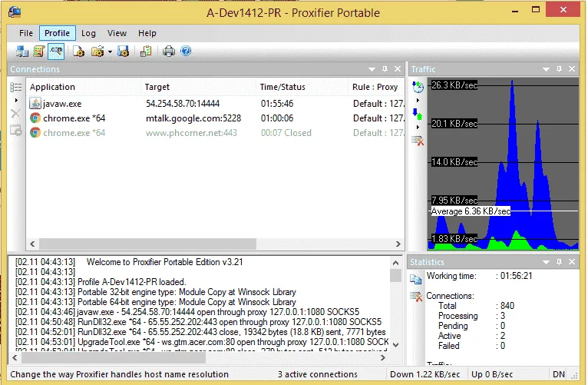Click the Proxifier app icon in title bar

pos(15,12)
